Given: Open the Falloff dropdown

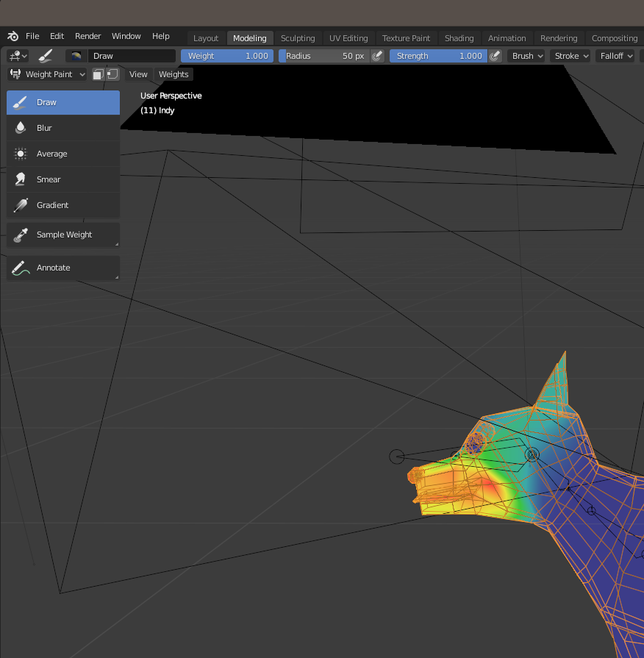Looking at the screenshot, I should coord(615,56).
